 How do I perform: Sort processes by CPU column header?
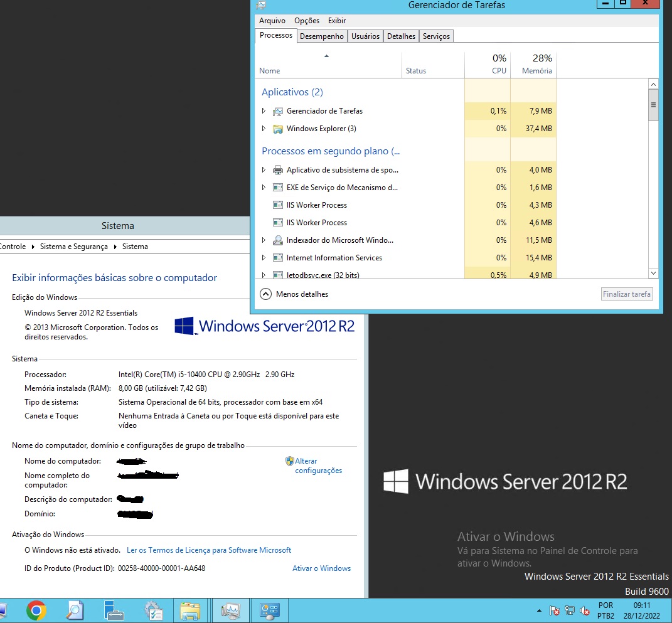(488, 65)
